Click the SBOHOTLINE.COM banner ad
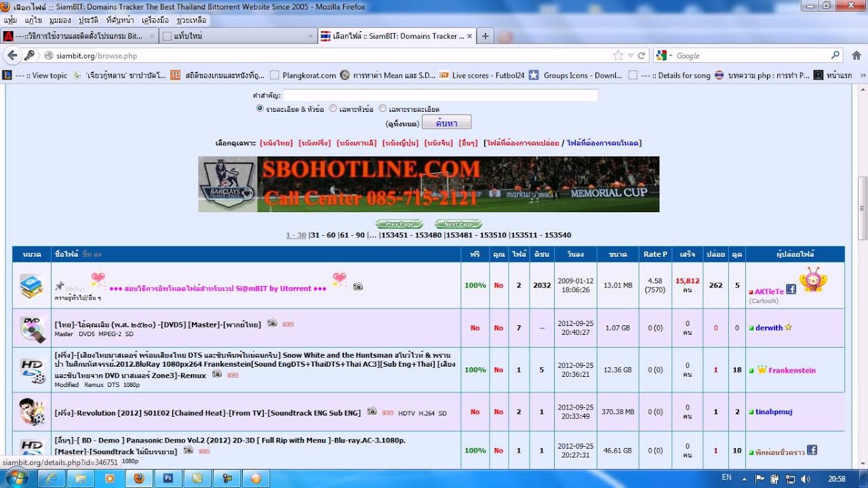868x488 pixels. coord(429,184)
